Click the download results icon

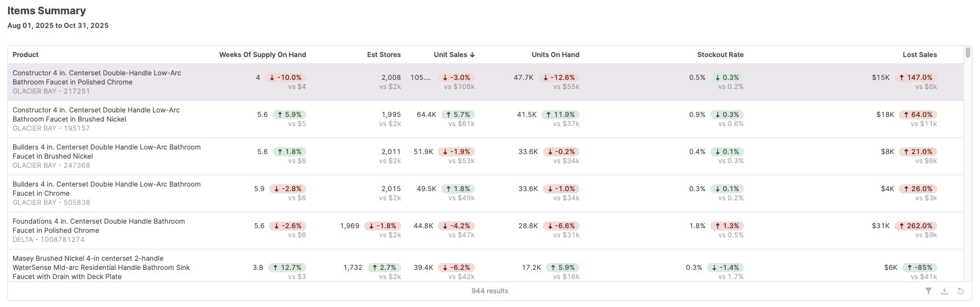click(x=945, y=291)
